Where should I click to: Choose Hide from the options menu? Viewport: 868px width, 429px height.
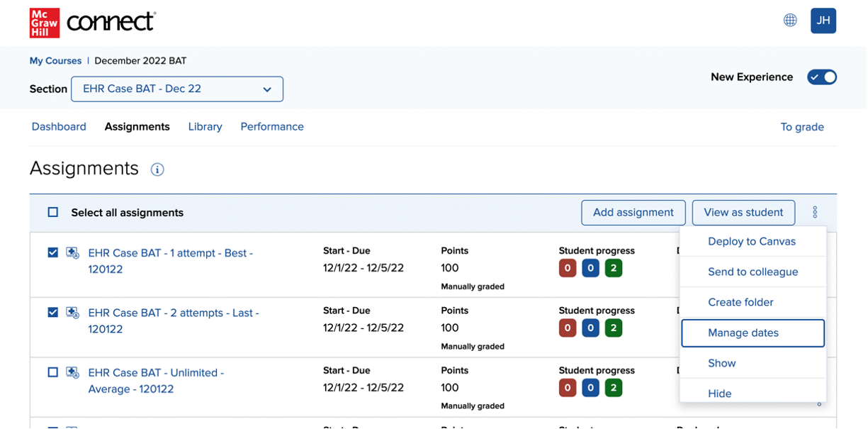pos(753,392)
